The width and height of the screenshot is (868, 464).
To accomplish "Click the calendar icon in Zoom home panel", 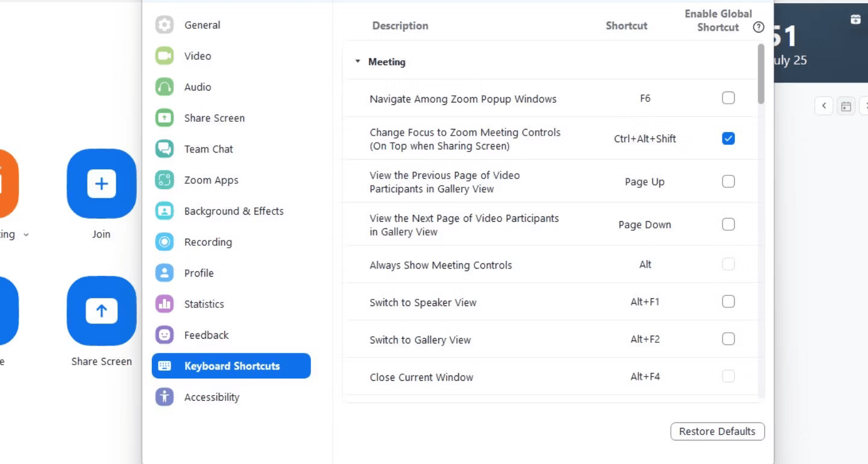I will (x=855, y=19).
